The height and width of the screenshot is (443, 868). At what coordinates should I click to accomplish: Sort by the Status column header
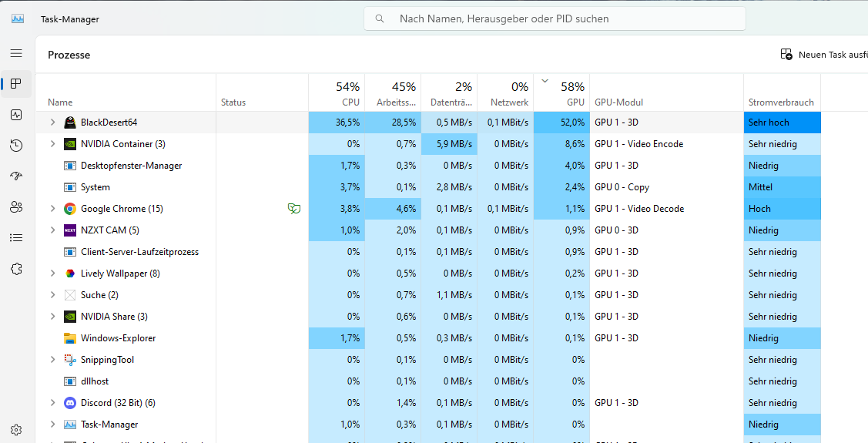point(262,92)
